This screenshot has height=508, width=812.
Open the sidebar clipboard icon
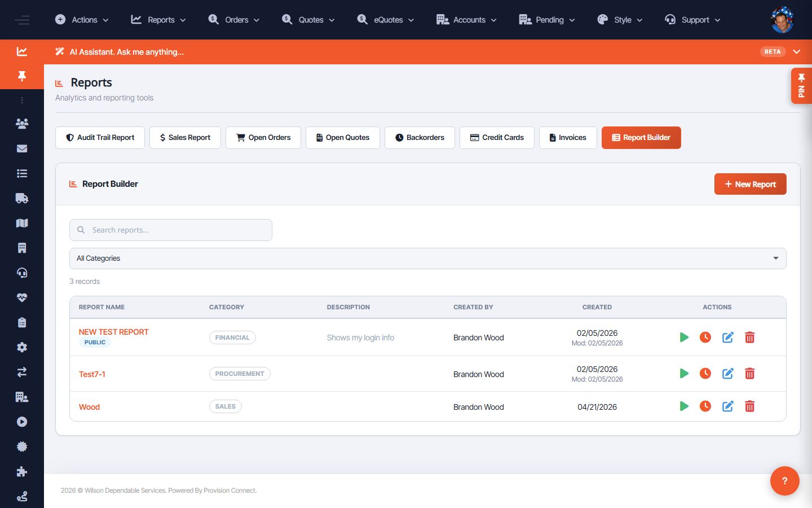point(22,322)
